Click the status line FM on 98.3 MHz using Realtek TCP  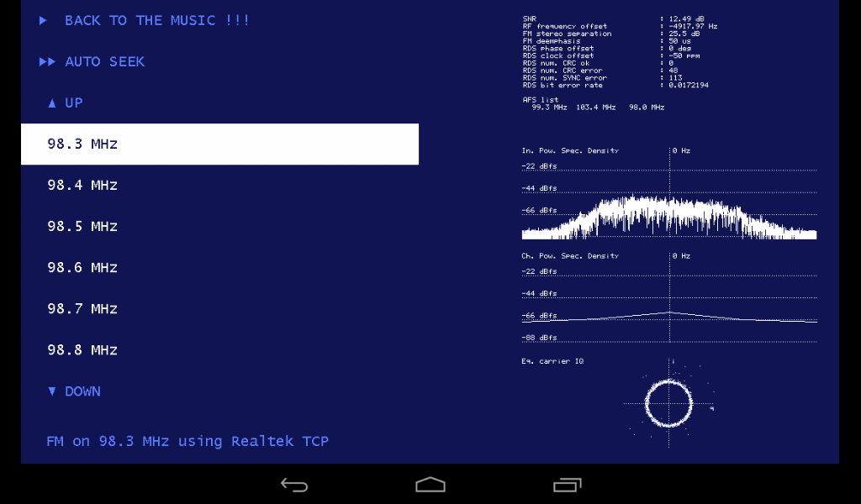coord(188,442)
